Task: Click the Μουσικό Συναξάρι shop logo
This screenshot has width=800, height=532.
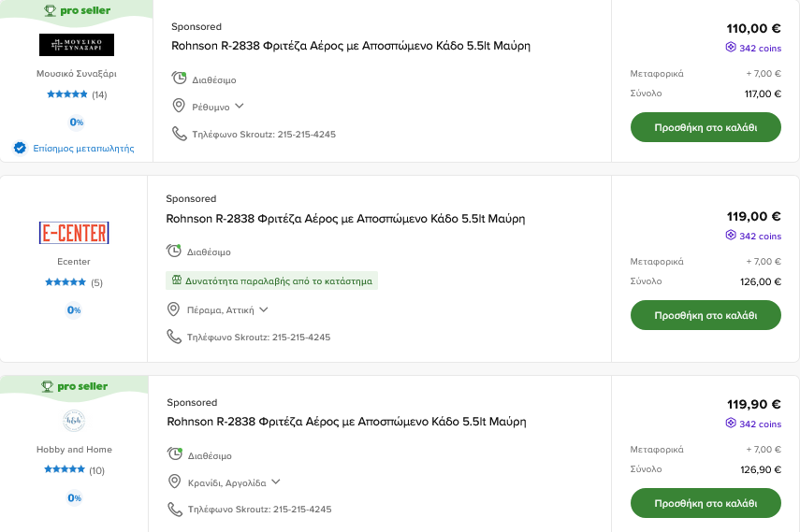Action: [x=77, y=45]
